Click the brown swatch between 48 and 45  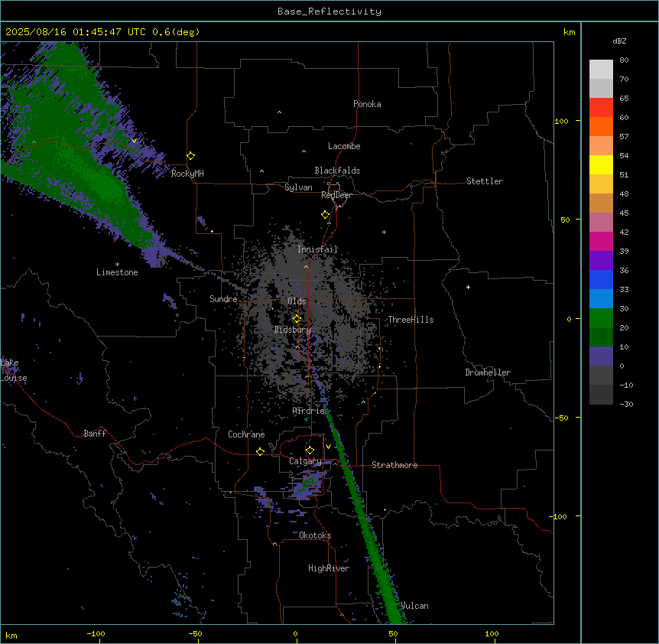pyautogui.click(x=601, y=203)
